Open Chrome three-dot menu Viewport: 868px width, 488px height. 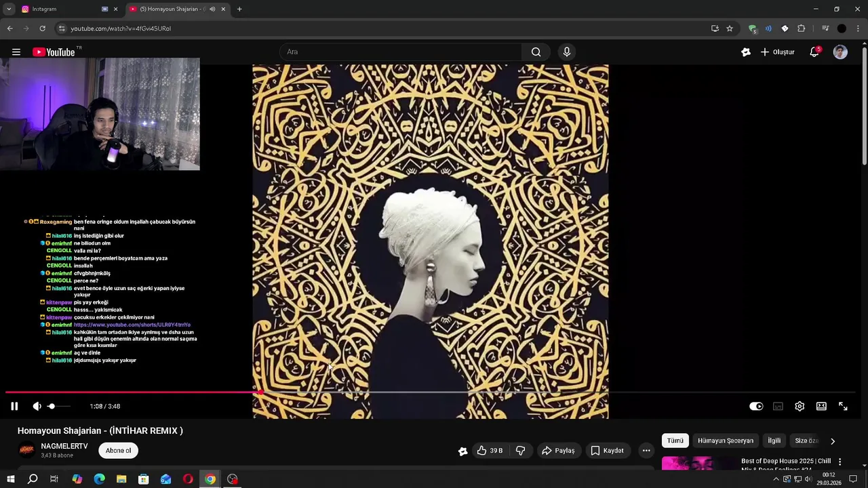point(858,28)
